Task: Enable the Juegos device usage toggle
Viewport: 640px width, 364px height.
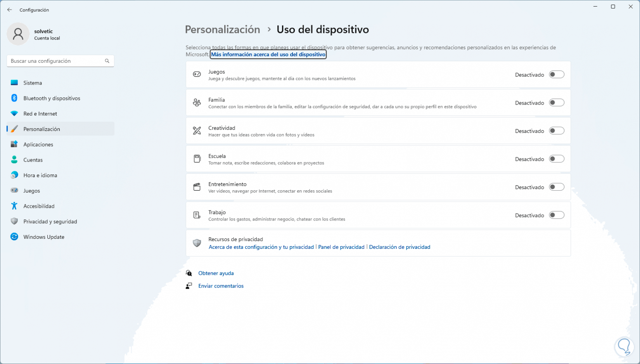Action: coord(556,74)
